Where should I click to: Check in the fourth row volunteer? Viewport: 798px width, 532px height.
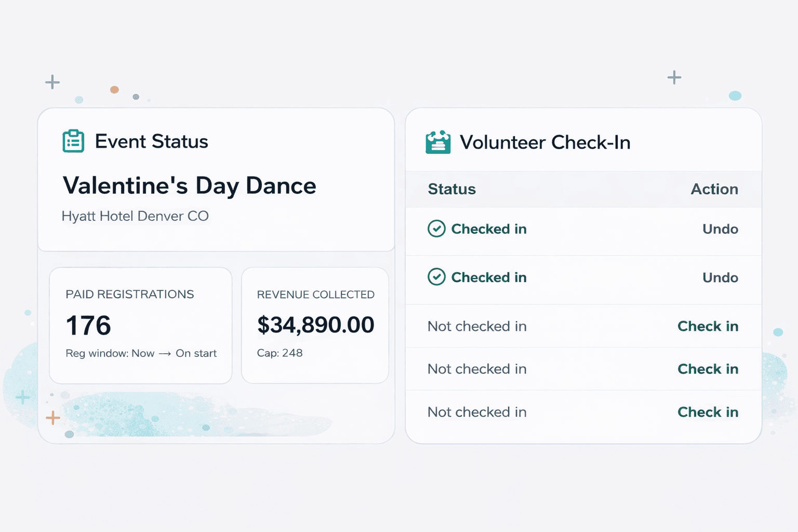(x=708, y=369)
